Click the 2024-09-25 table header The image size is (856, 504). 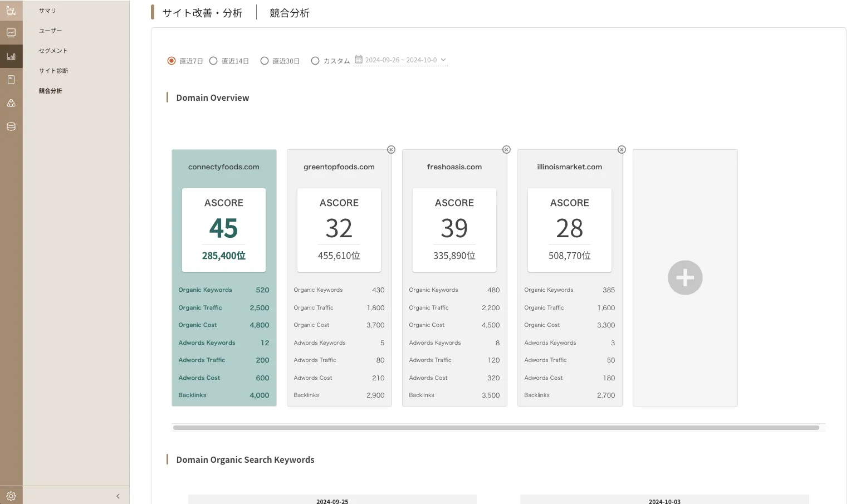(x=332, y=500)
